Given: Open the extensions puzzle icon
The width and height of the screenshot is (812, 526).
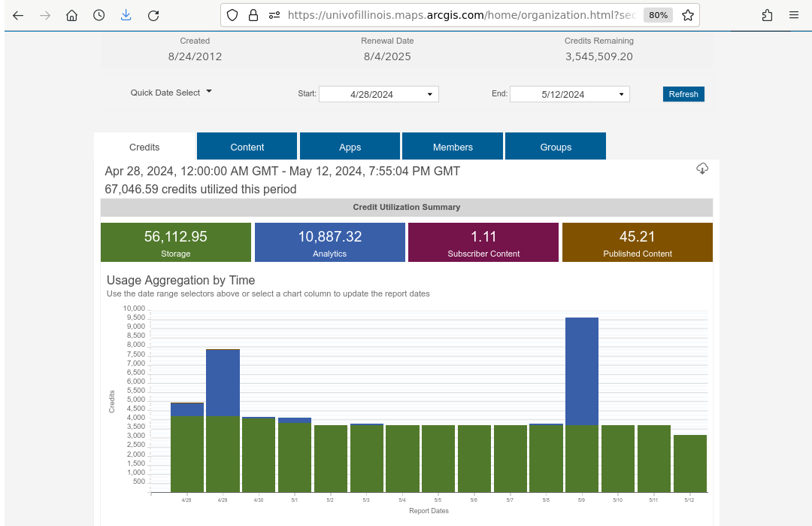Looking at the screenshot, I should pyautogui.click(x=767, y=15).
